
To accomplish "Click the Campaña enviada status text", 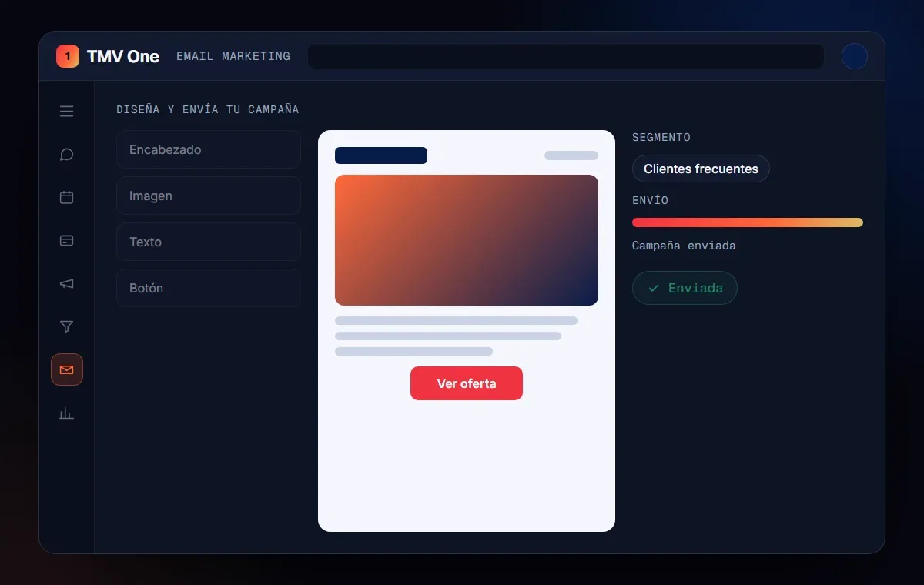I will (x=684, y=246).
